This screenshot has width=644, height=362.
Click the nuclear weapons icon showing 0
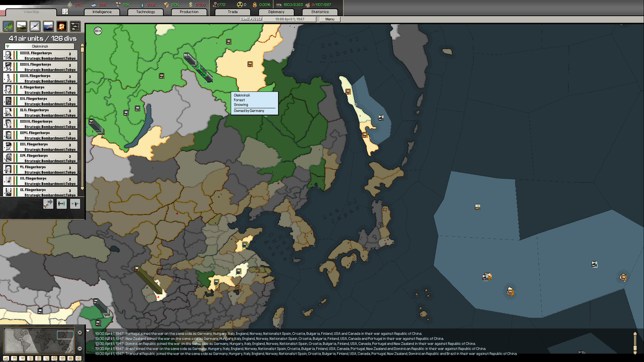point(240,5)
